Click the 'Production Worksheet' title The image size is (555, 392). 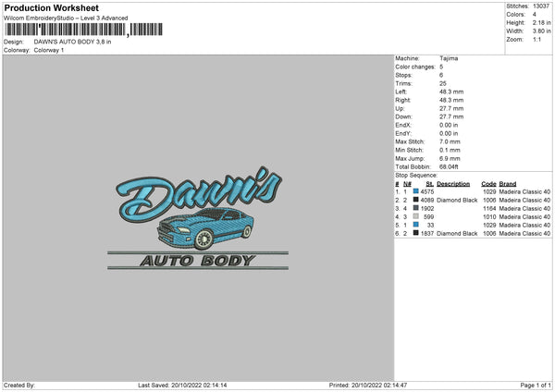(52, 8)
